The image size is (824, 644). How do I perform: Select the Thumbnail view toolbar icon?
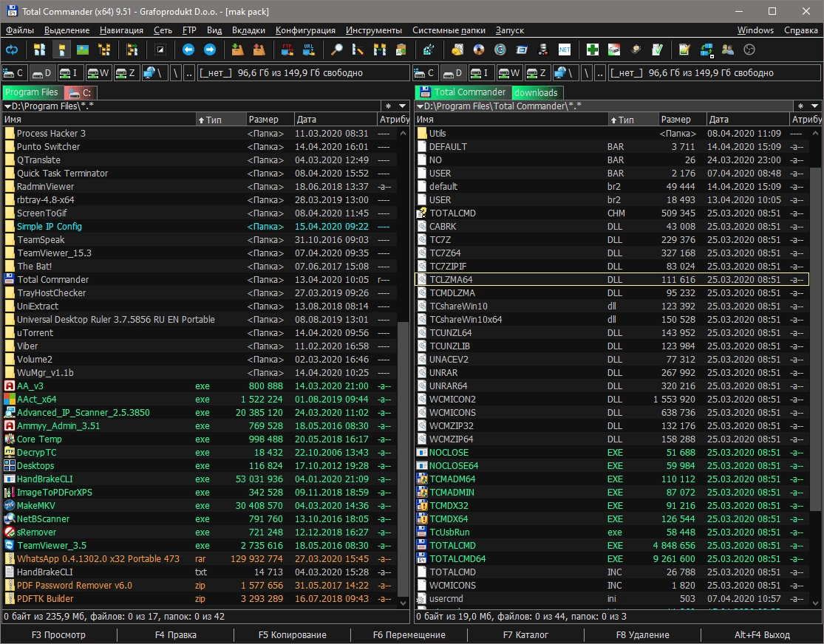tap(83, 50)
